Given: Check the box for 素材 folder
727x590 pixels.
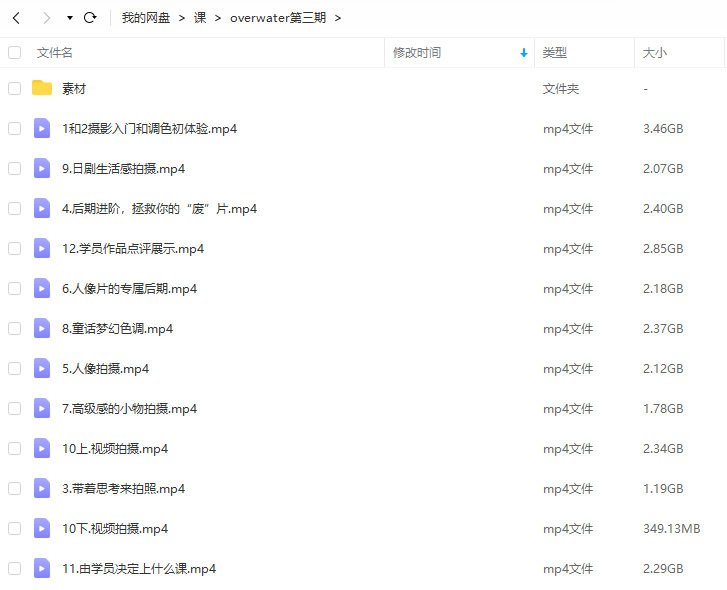Looking at the screenshot, I should (x=14, y=88).
